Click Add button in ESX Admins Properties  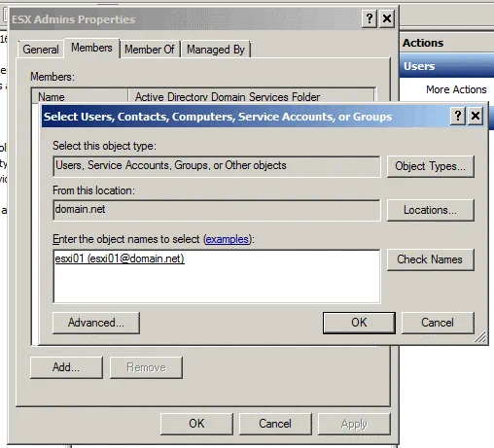point(66,367)
